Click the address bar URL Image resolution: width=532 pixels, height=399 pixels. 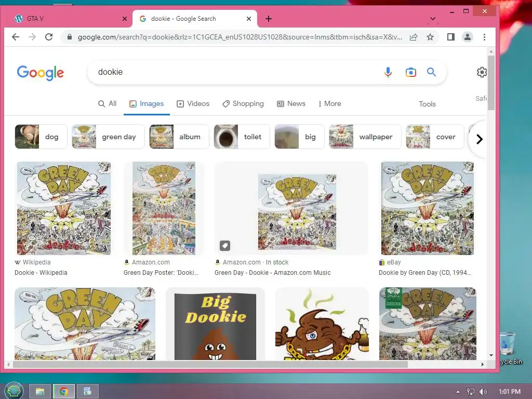[x=240, y=37]
